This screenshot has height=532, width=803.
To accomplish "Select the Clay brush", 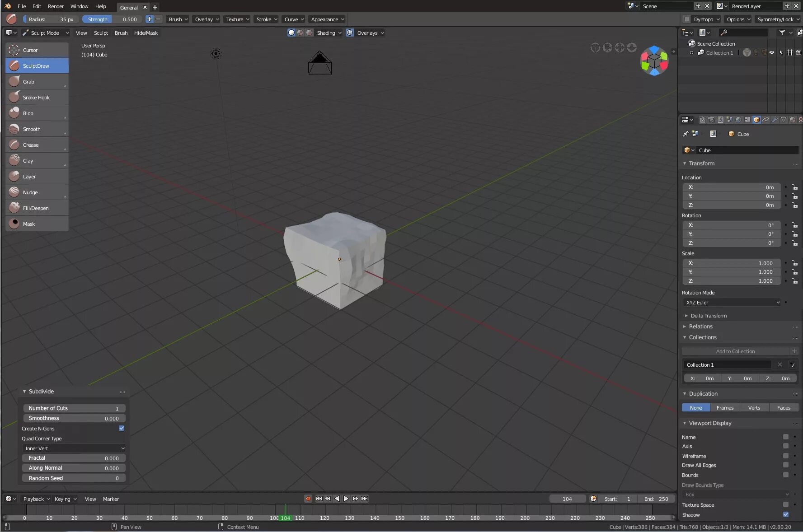I will pyautogui.click(x=37, y=161).
